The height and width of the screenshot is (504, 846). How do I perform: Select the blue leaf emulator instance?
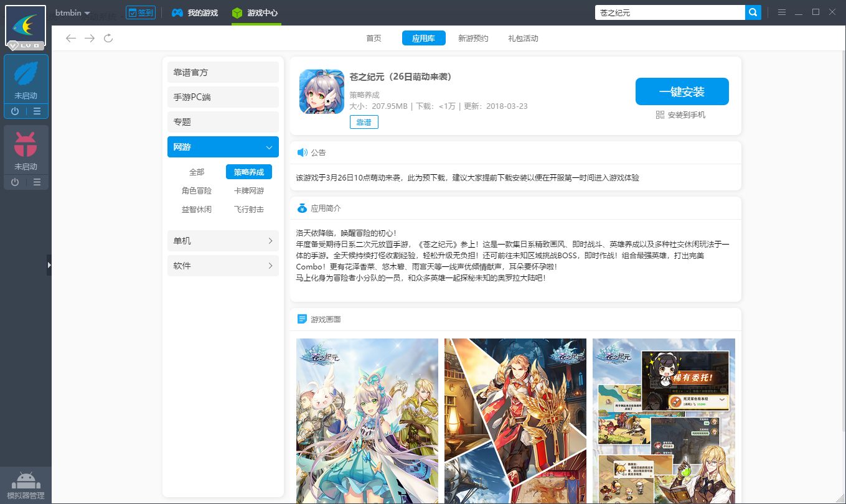(26, 80)
